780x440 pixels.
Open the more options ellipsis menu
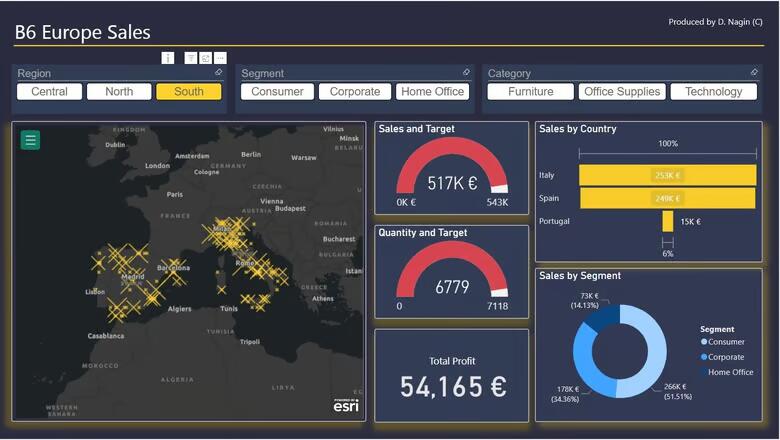[x=220, y=58]
